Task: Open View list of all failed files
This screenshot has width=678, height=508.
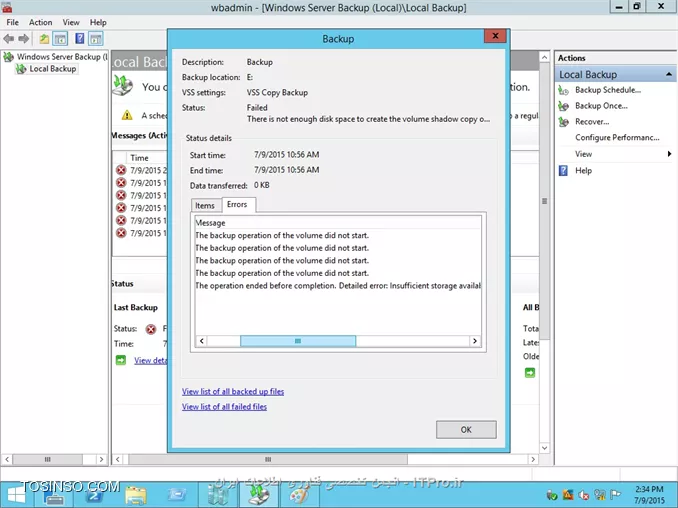Action: click(x=224, y=407)
